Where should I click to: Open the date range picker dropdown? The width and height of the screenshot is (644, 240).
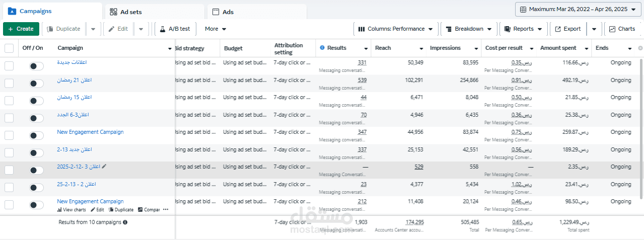pyautogui.click(x=578, y=9)
